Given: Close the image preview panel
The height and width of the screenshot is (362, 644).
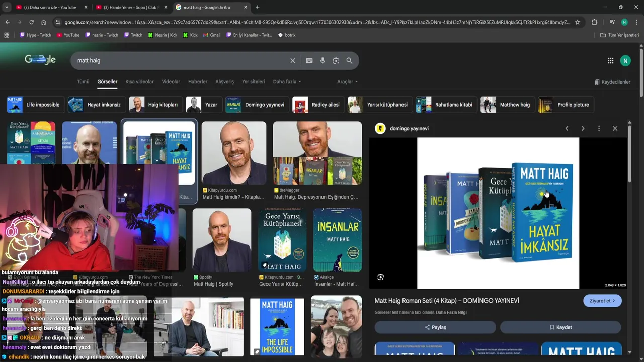Looking at the screenshot, I should [x=615, y=129].
